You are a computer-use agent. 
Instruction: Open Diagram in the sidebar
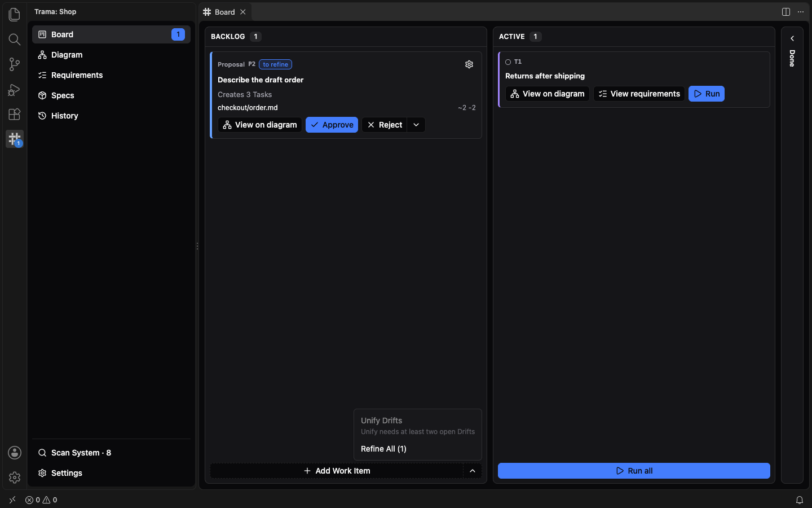112,55
